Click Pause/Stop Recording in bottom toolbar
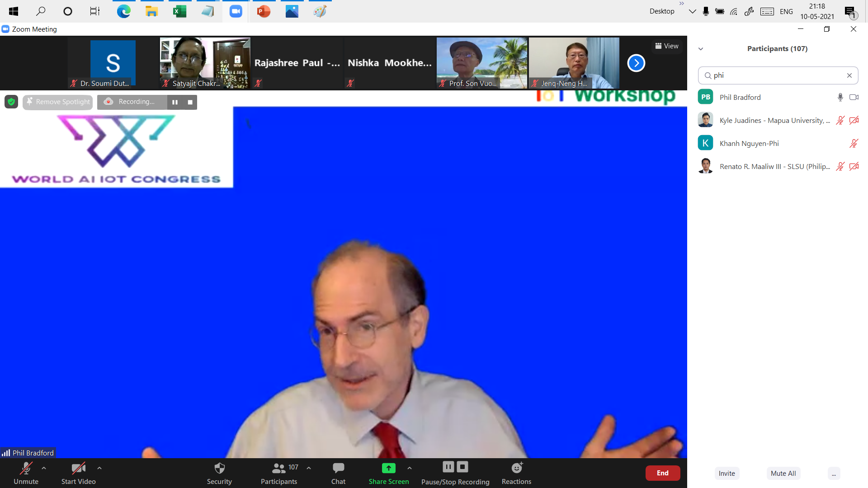The height and width of the screenshot is (488, 868). coord(455,473)
